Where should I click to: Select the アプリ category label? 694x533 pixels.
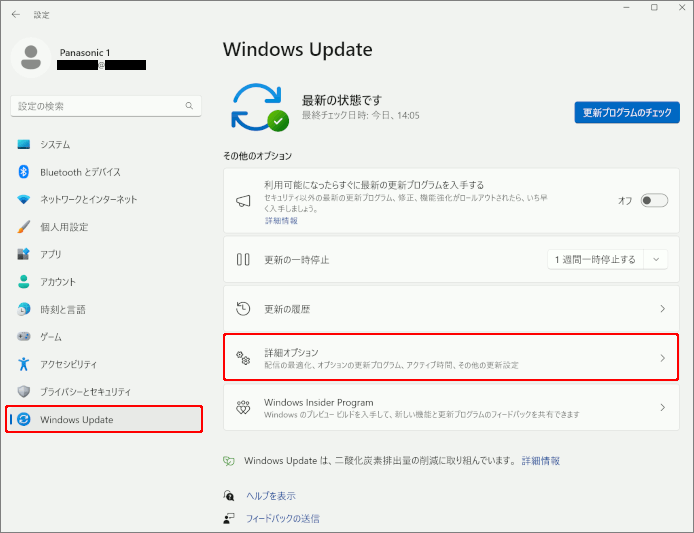coord(51,254)
